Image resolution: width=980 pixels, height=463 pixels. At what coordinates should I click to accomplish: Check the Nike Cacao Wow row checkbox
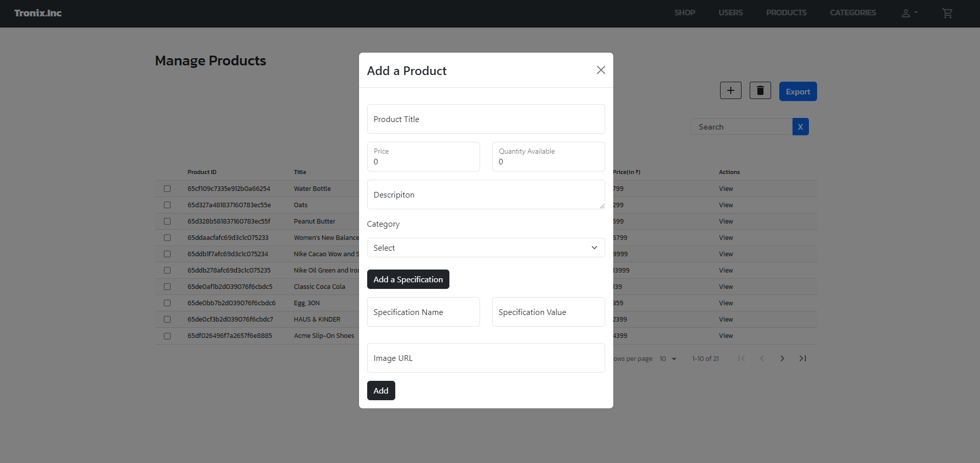pyautogui.click(x=167, y=254)
